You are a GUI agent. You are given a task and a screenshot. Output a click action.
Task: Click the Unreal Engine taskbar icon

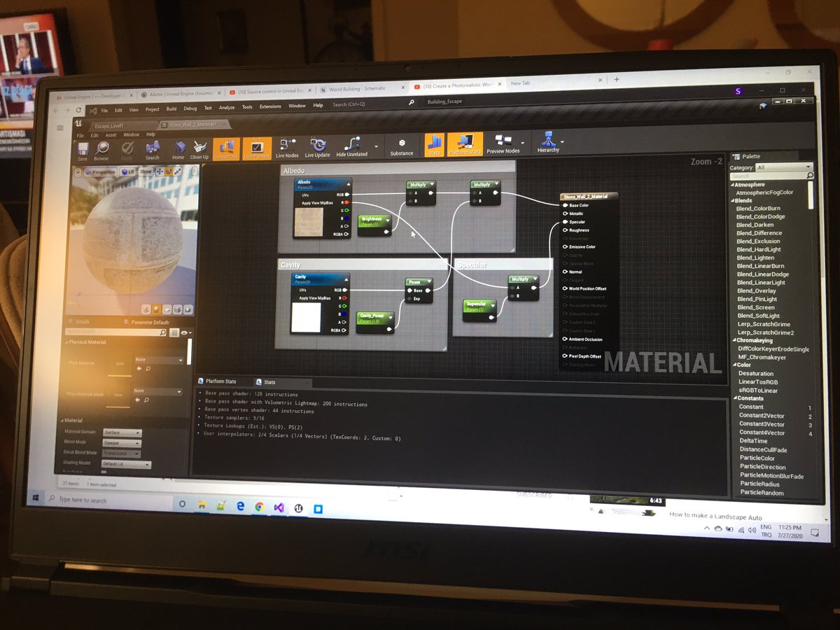[299, 507]
